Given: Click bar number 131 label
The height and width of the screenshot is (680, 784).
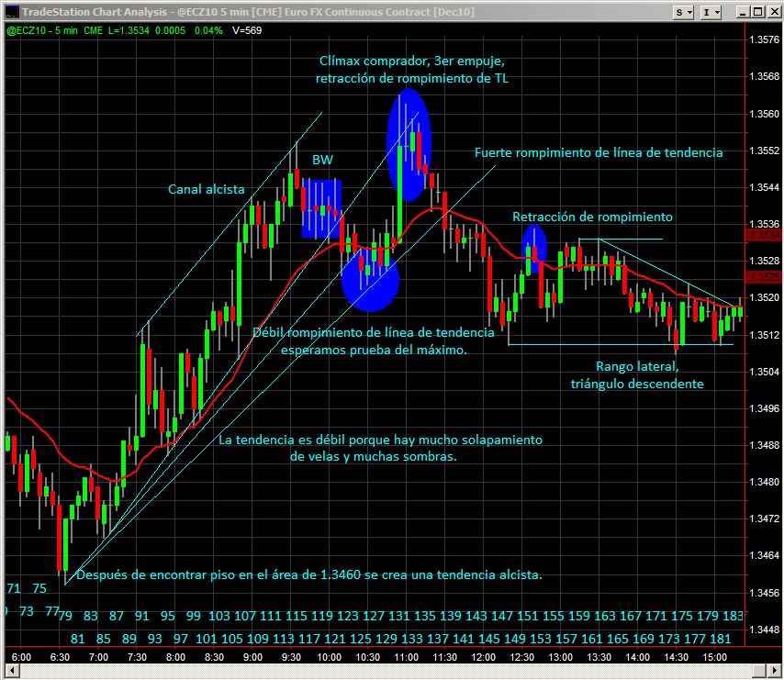Looking at the screenshot, I should point(399,616).
